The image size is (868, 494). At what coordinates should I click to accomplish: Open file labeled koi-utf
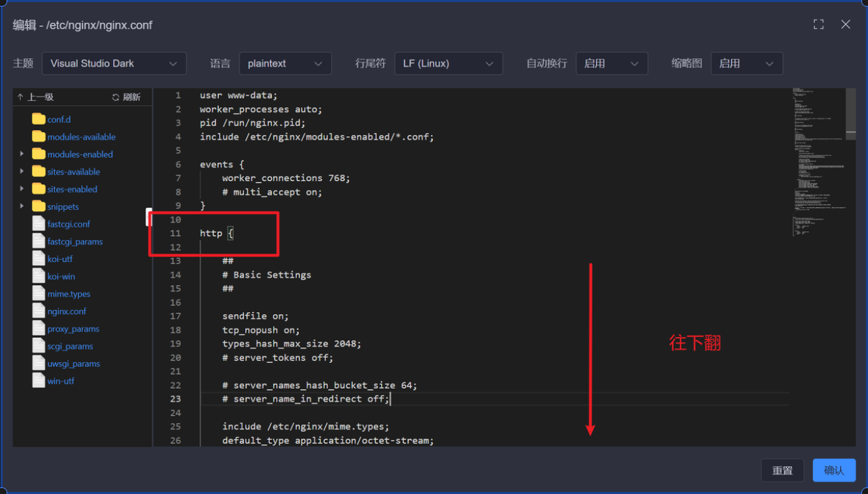click(x=60, y=259)
